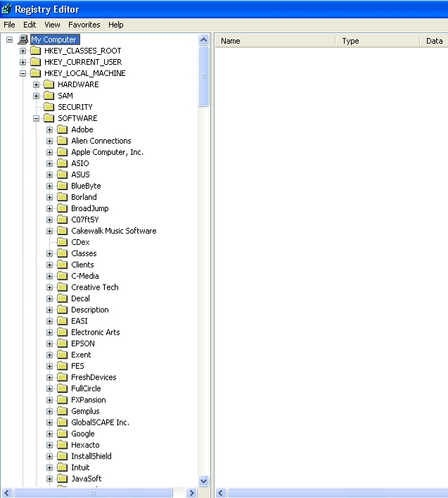448x498 pixels.
Task: Click the InstallShield folder icon
Action: [x=62, y=456]
